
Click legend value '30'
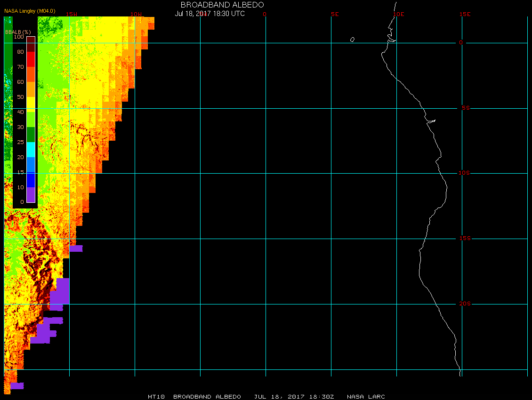click(x=21, y=127)
